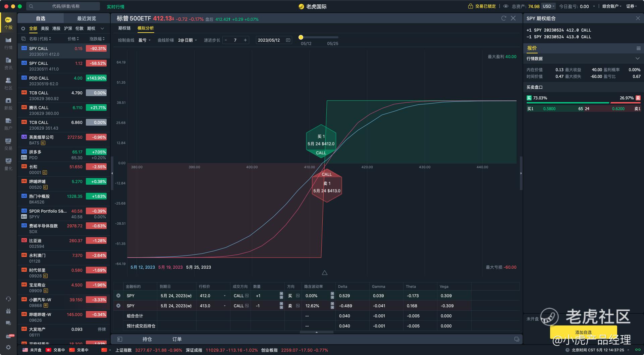Click the date slider yellow handle
This screenshot has width=644, height=355.
[x=301, y=37]
